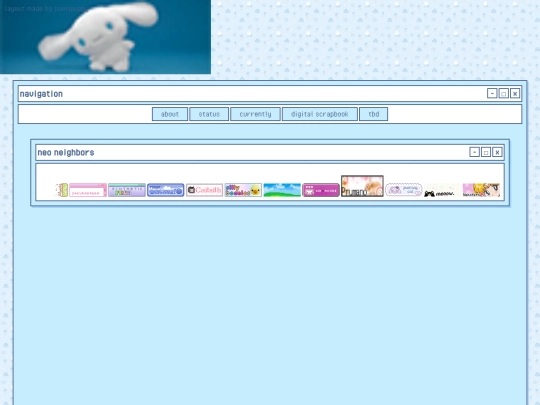Visit the pink sakura neighbor button
The width and height of the screenshot is (540, 405).
[x=88, y=190]
